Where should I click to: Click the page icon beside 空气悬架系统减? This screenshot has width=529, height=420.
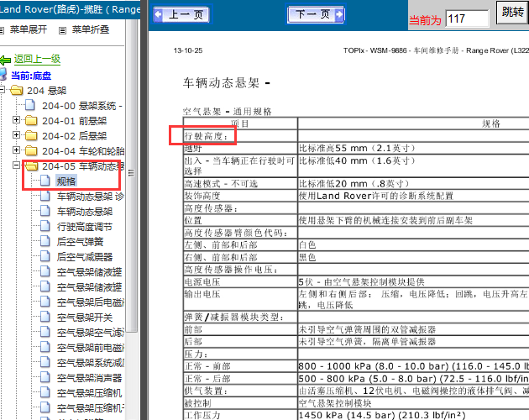[45, 362]
